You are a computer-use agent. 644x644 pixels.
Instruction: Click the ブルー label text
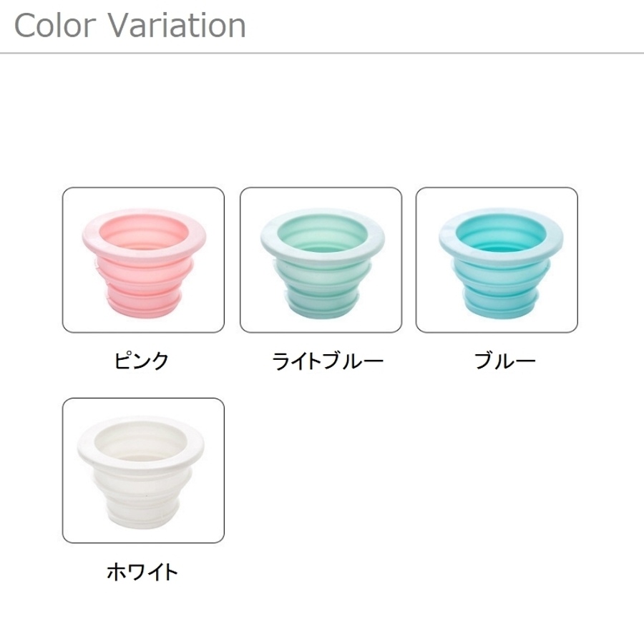(504, 361)
